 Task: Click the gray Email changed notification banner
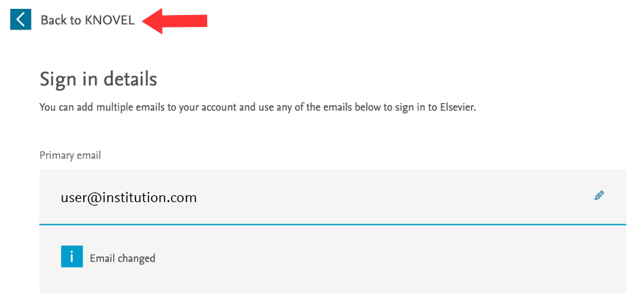pos(344,258)
